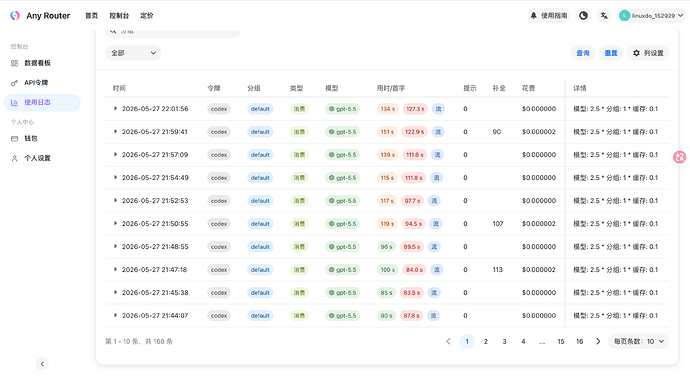Open 数据看板 in the sidebar
This screenshot has height=376, width=690.
(x=42, y=63)
